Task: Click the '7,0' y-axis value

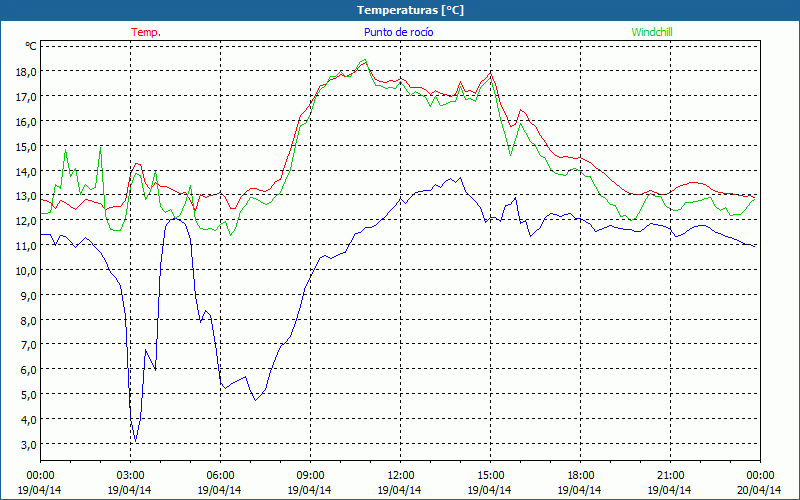Action: click(x=29, y=345)
